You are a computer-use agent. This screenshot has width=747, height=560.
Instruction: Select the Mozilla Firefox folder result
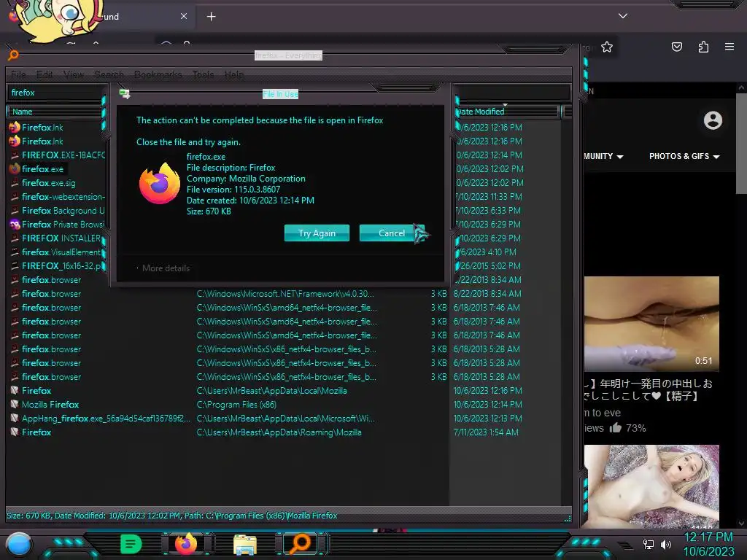click(50, 404)
